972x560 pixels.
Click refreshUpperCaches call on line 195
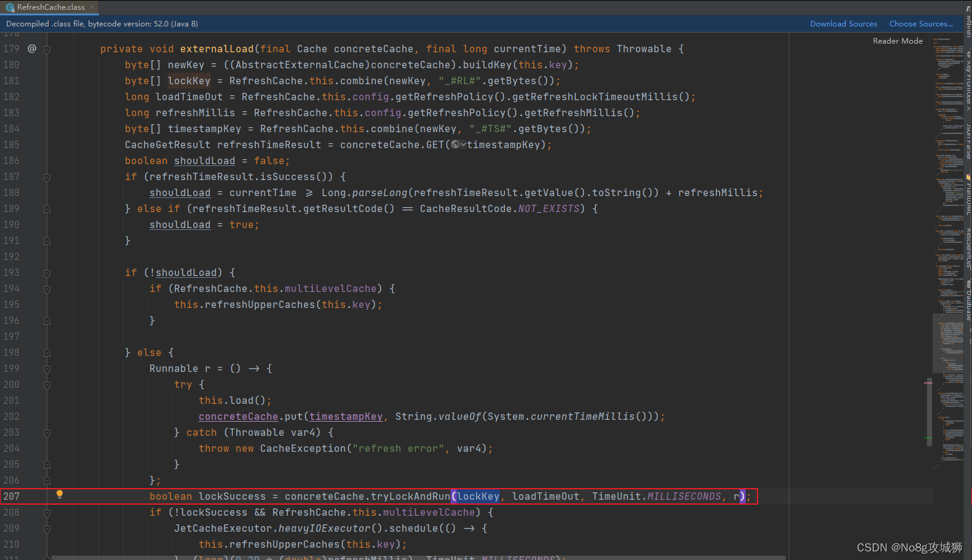coord(260,304)
